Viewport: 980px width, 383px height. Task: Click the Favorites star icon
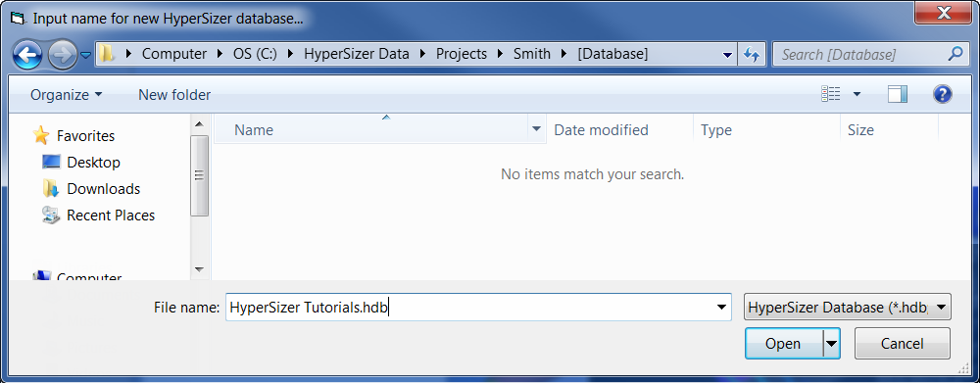41,135
